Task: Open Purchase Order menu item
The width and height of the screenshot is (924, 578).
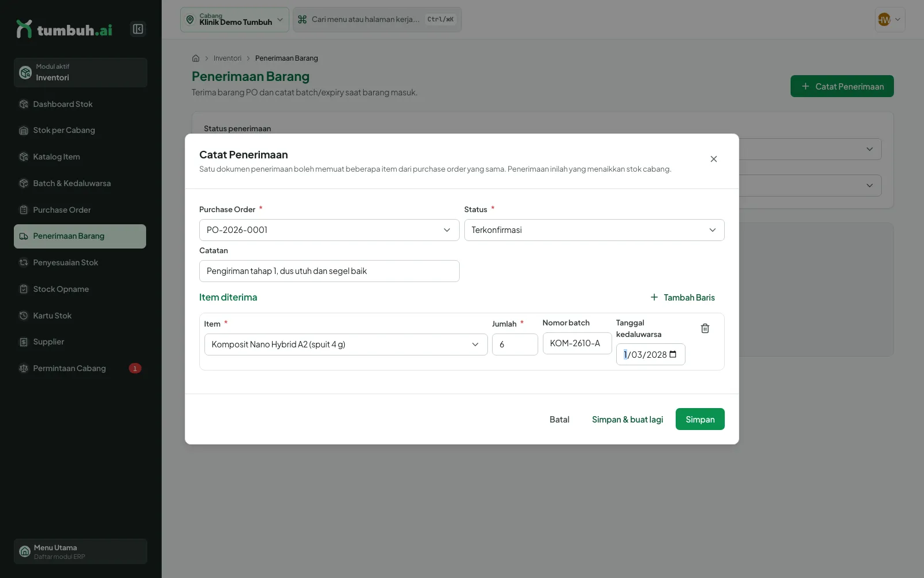Action: point(80,210)
